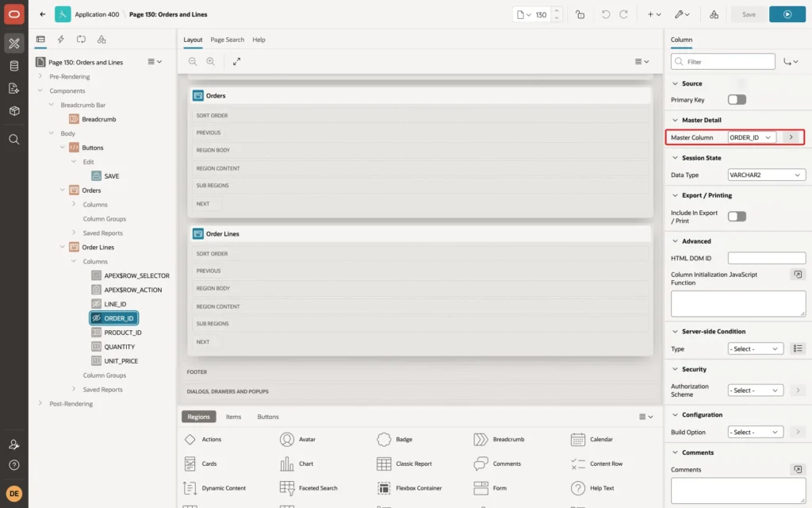The height and width of the screenshot is (508, 812).
Task: Collapse the Master Detail section
Action: point(675,121)
